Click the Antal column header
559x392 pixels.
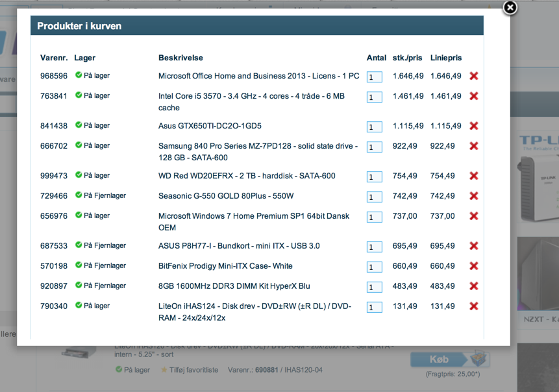pos(377,58)
